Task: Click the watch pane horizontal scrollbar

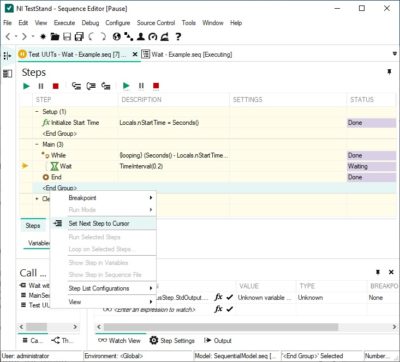Action: coord(221,327)
